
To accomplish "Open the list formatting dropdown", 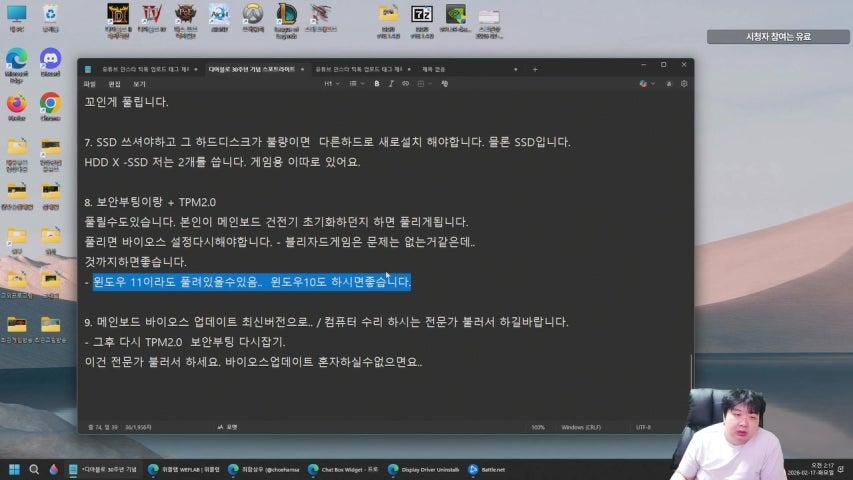I will tap(356, 84).
